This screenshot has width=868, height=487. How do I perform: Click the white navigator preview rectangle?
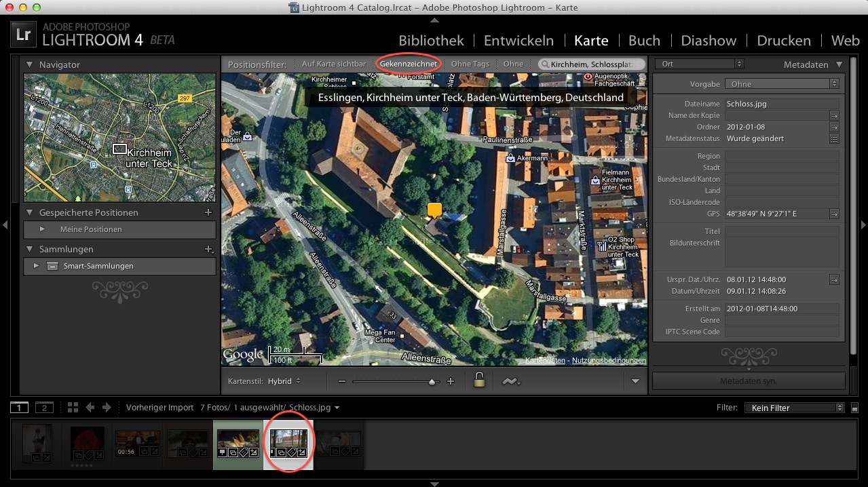tap(119, 149)
